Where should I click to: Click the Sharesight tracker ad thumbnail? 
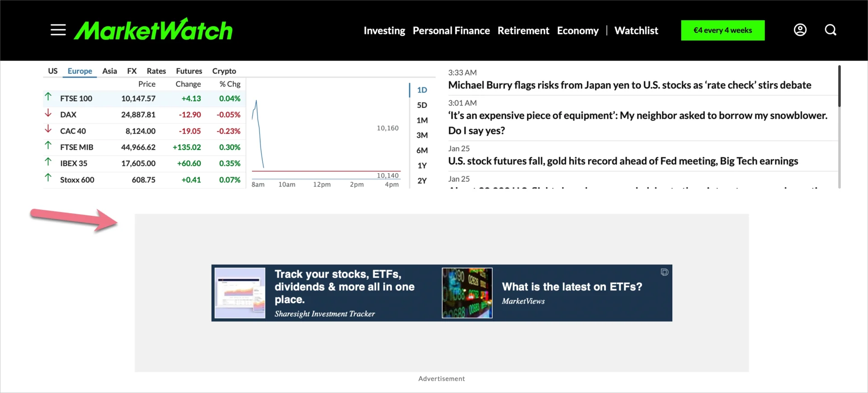[x=240, y=293]
